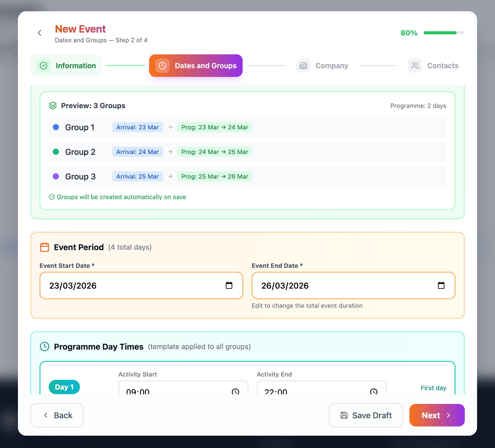Click the Save Draft button

[x=366, y=415]
